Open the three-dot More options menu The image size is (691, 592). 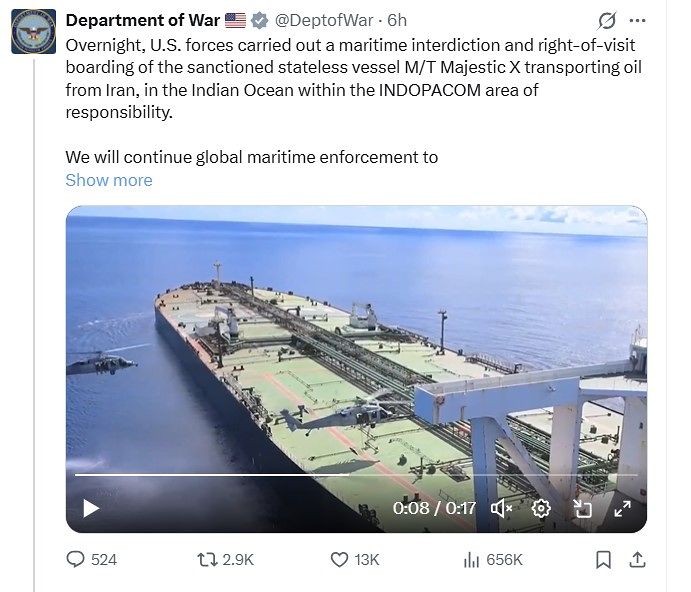pyautogui.click(x=637, y=21)
